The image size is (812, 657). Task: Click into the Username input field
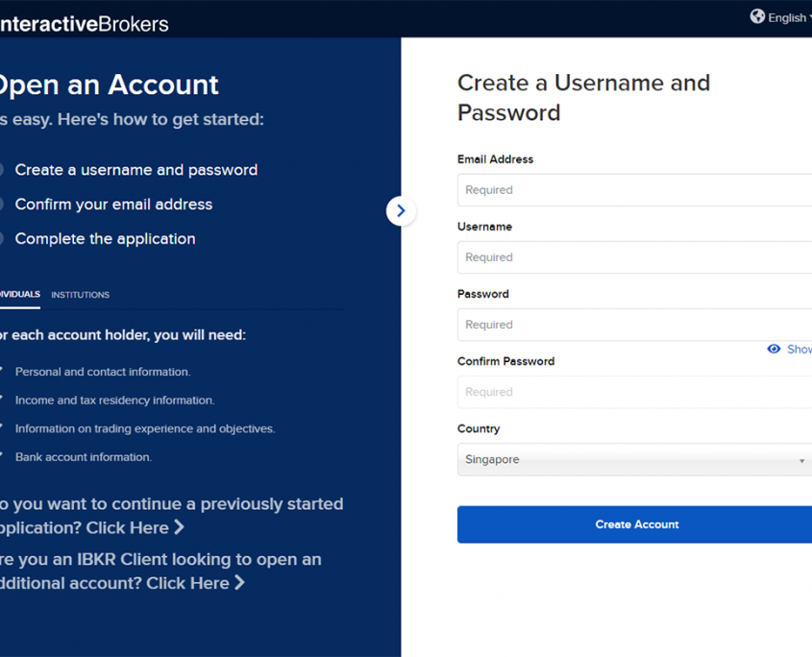[x=634, y=257]
